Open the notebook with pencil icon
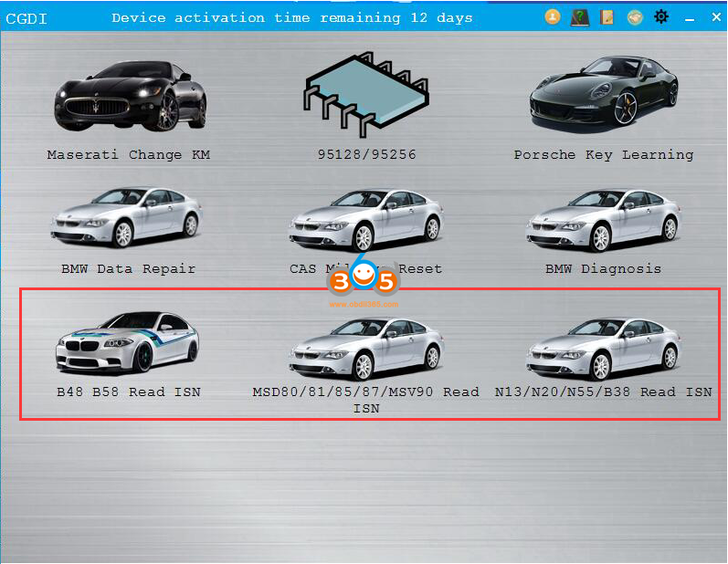The width and height of the screenshot is (728, 564). pos(607,17)
